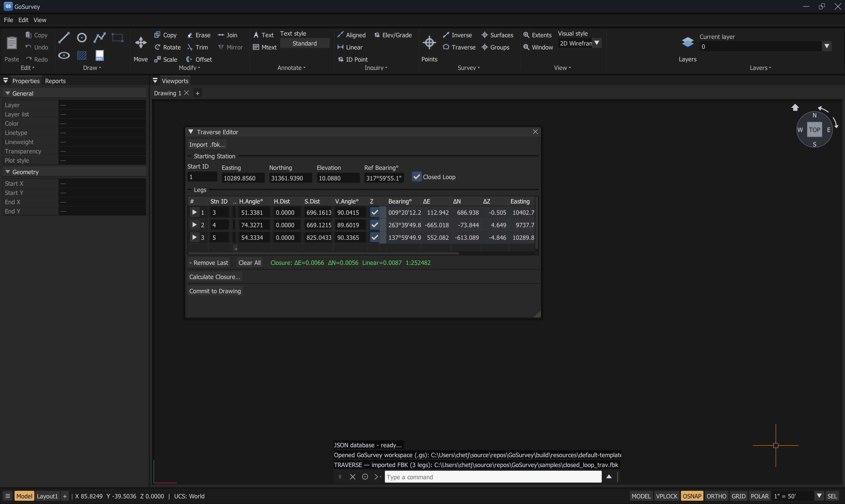Expand leg row 1 arrow

coord(194,212)
